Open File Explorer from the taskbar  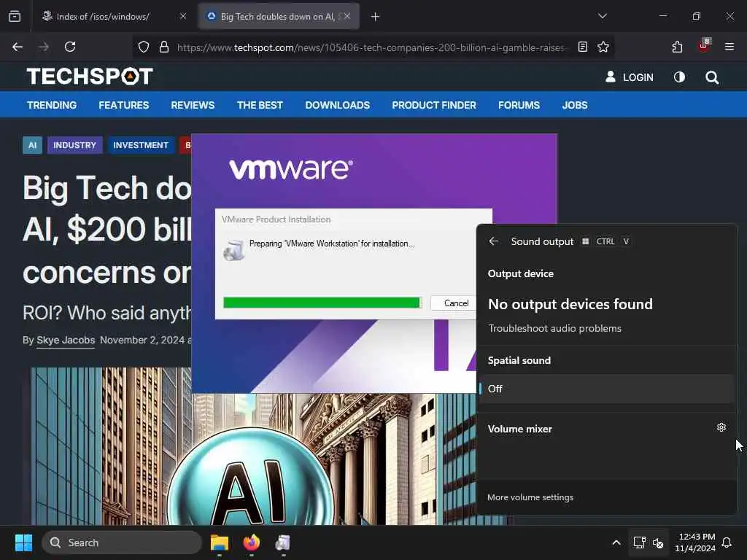(x=220, y=542)
